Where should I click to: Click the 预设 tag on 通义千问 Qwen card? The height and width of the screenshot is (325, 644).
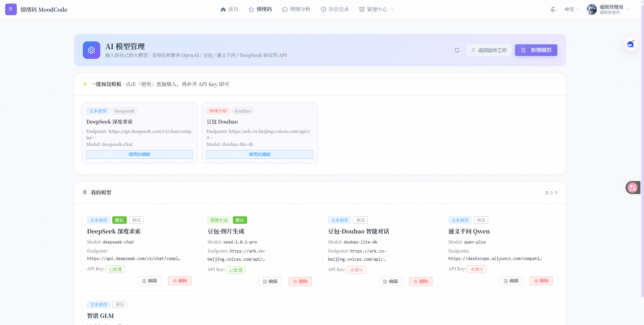click(x=481, y=220)
